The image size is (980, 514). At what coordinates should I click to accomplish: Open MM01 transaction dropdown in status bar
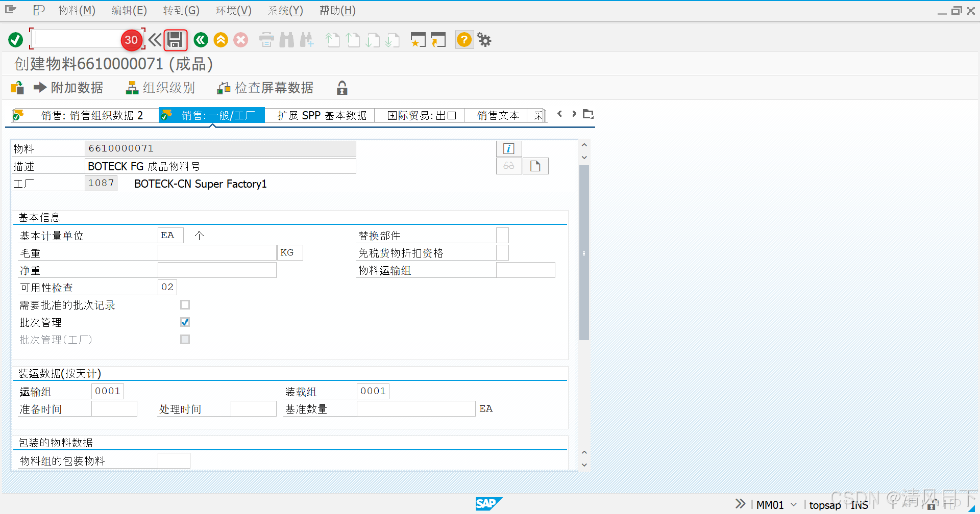(x=793, y=504)
